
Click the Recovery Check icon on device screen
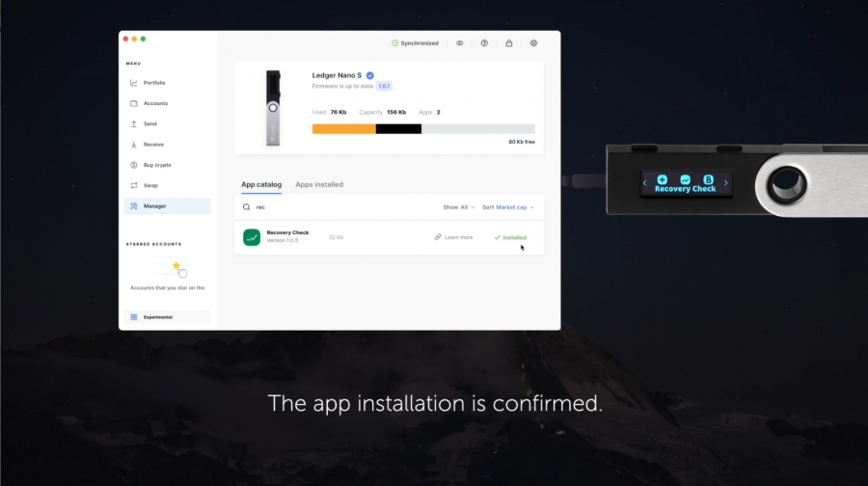[x=686, y=179]
